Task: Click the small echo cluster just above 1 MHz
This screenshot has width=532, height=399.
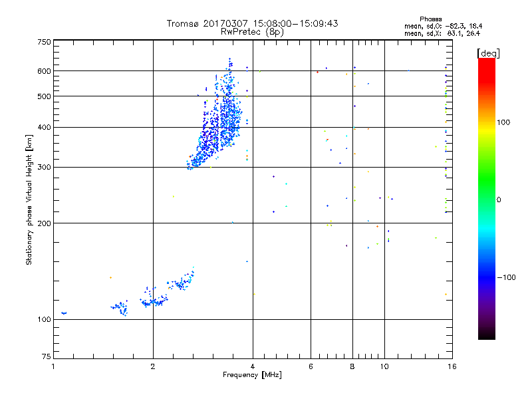Action: (x=64, y=313)
